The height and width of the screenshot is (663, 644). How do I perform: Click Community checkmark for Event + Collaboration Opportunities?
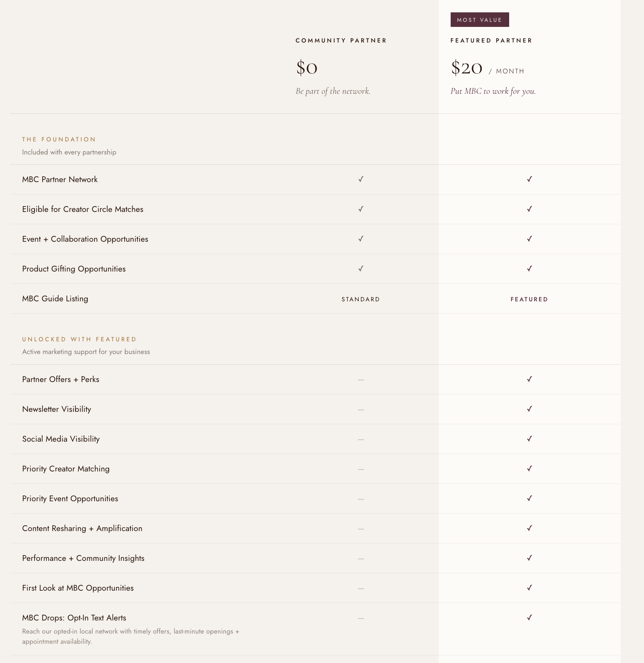pos(361,239)
